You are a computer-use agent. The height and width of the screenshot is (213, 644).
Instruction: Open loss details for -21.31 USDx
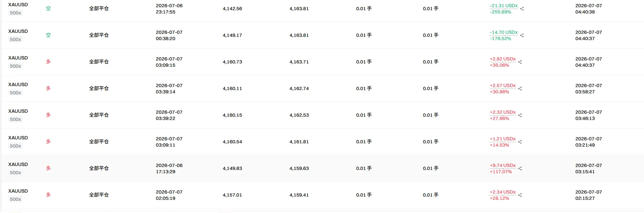[x=504, y=6]
